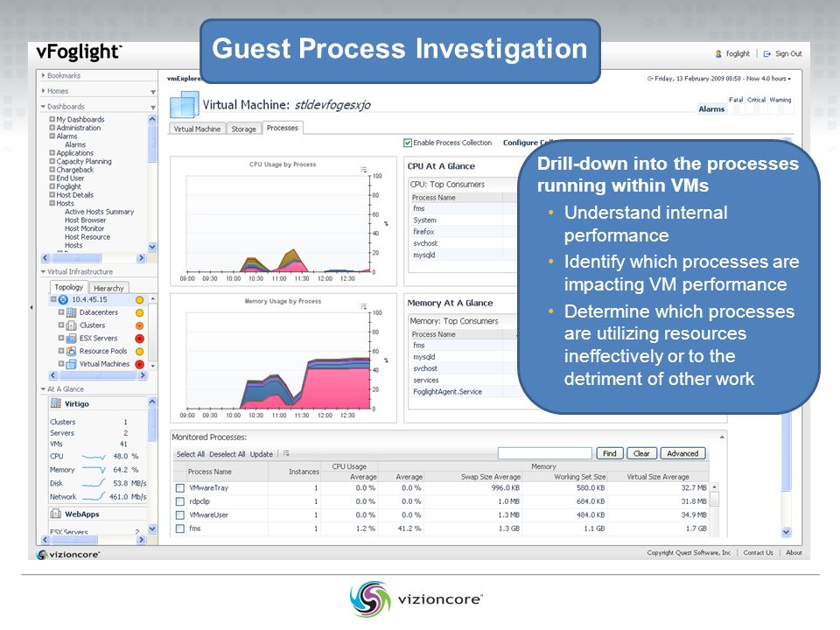Check the fms process checkbox

180,528
